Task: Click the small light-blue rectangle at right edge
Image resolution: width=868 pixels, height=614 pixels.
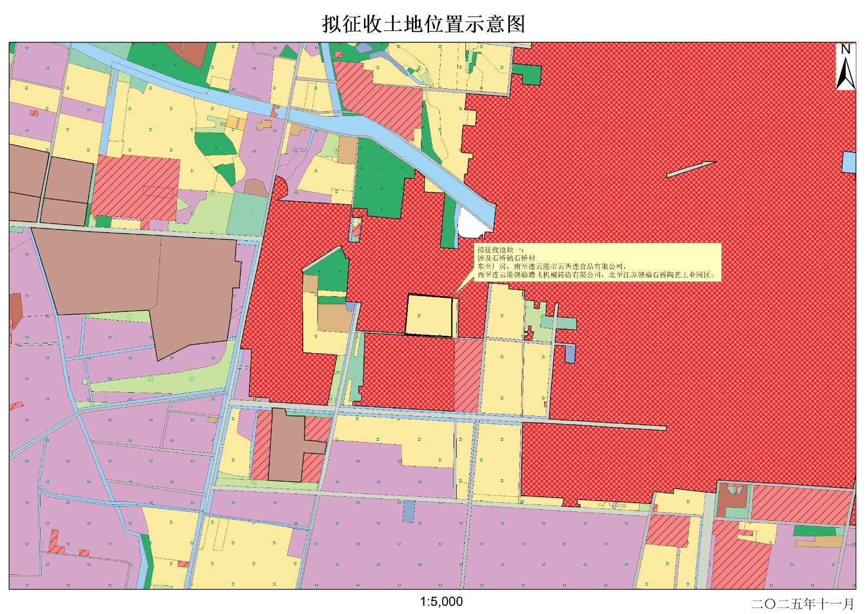Action: point(848,163)
